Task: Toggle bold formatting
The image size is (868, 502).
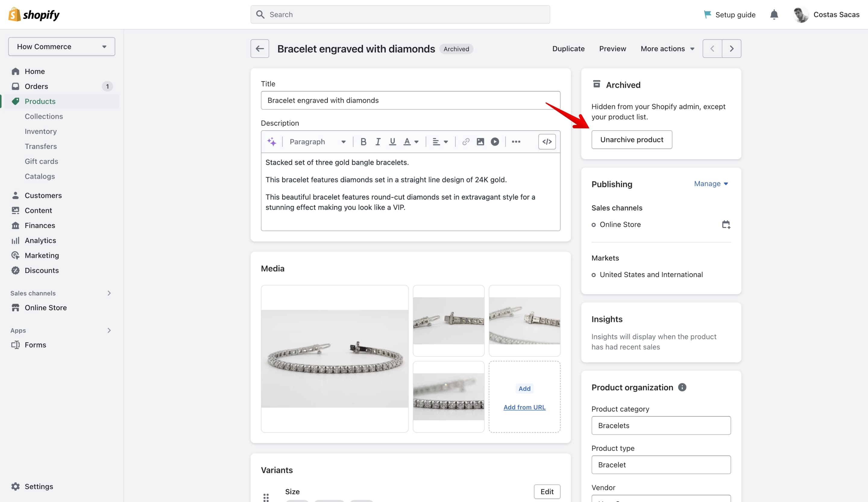Action: pos(363,142)
